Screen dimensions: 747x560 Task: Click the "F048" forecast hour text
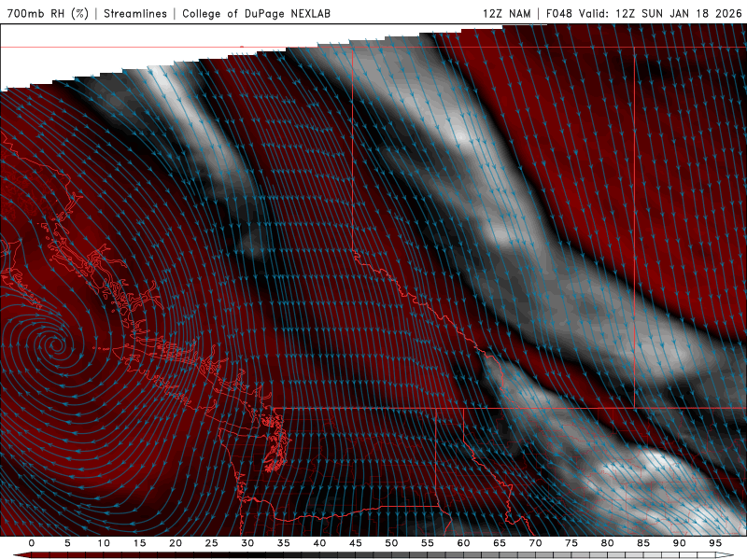[x=558, y=13]
